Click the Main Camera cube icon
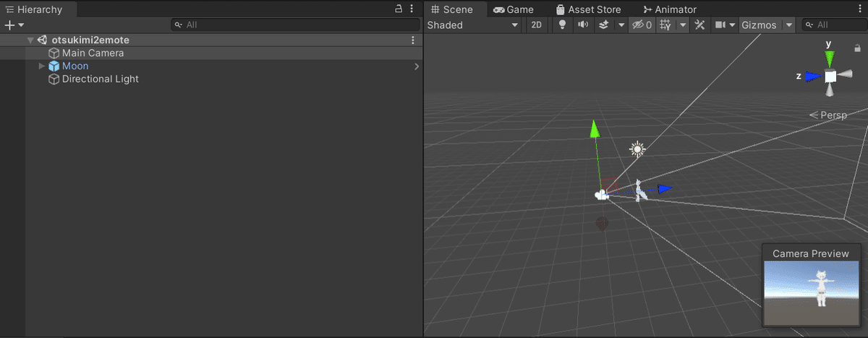 pyautogui.click(x=54, y=54)
